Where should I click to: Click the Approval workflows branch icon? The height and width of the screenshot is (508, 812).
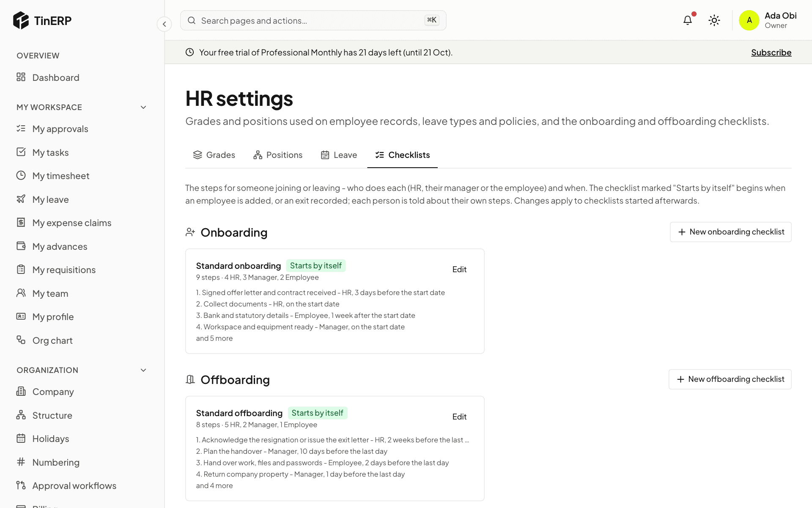pos(21,485)
